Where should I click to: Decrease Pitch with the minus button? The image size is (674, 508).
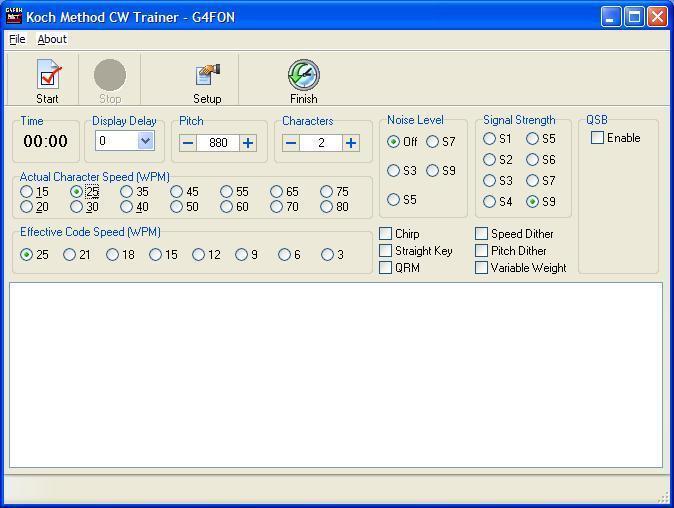click(188, 143)
